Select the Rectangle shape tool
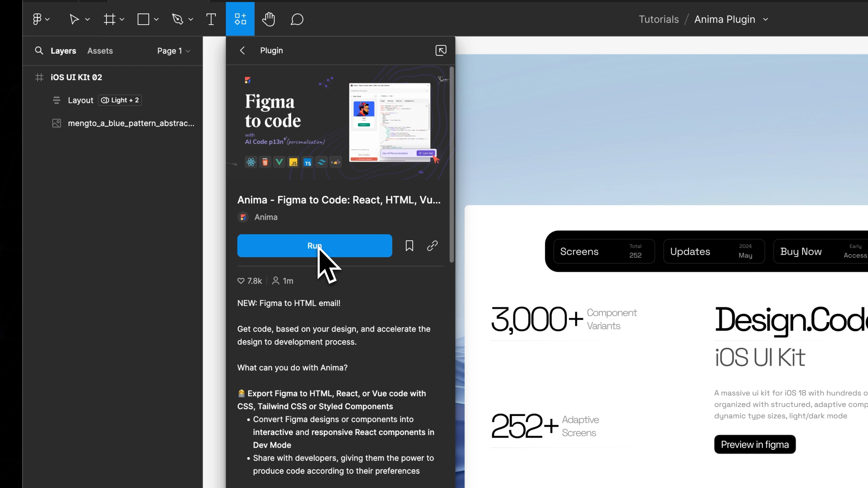The height and width of the screenshot is (488, 868). (143, 19)
